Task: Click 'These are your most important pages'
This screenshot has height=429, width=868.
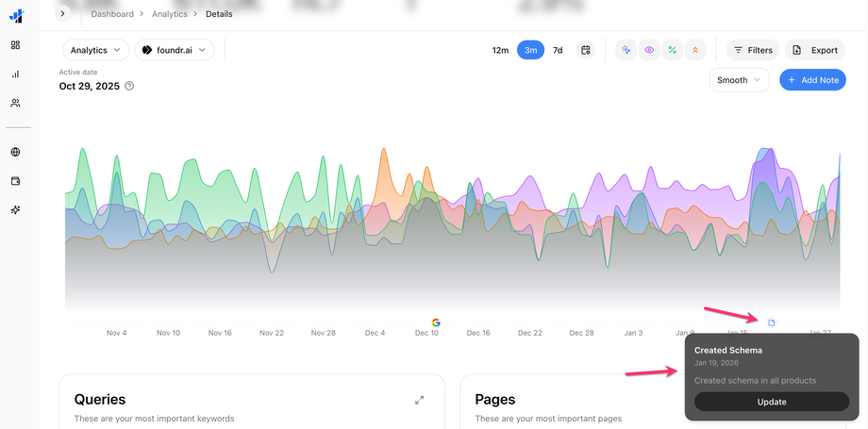Action: tap(548, 419)
